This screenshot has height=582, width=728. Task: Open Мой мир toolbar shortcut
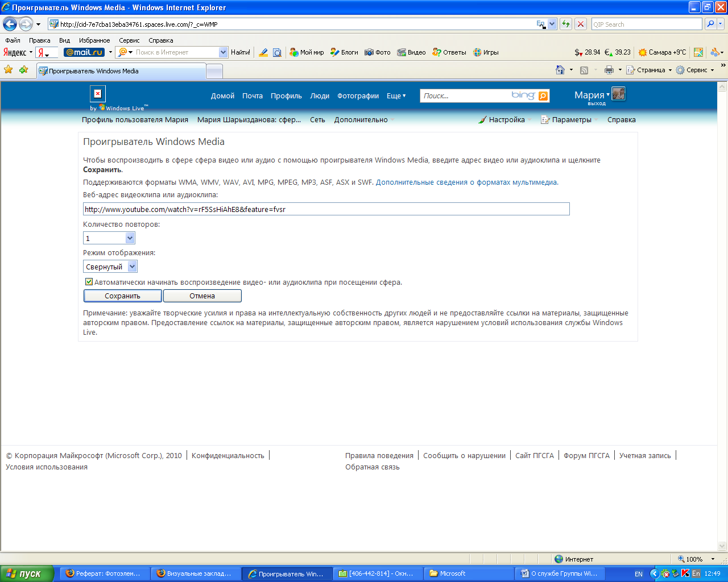pyautogui.click(x=307, y=52)
